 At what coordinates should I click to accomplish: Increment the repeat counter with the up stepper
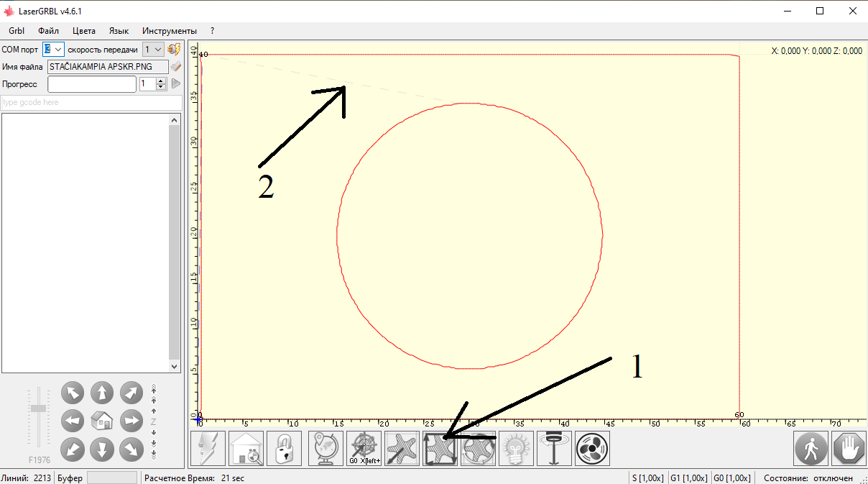160,80
